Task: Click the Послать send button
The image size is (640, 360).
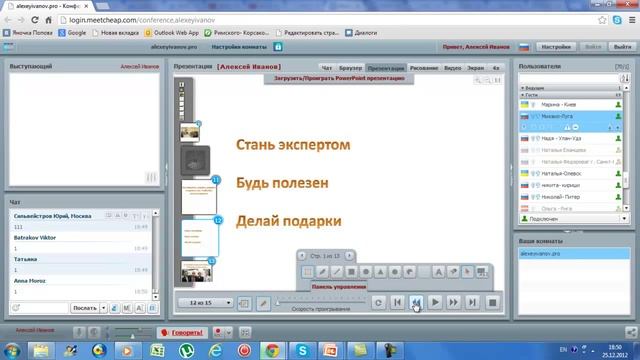Action: [84, 308]
